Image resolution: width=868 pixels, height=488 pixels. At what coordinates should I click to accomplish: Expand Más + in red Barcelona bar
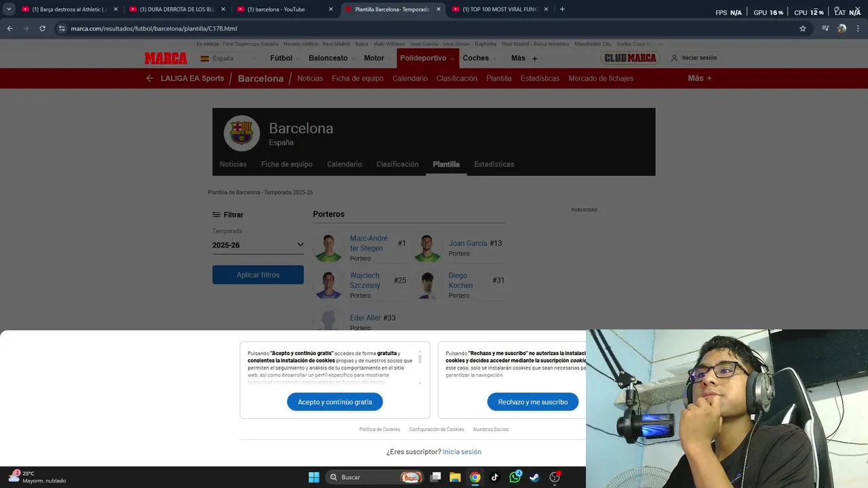point(700,79)
